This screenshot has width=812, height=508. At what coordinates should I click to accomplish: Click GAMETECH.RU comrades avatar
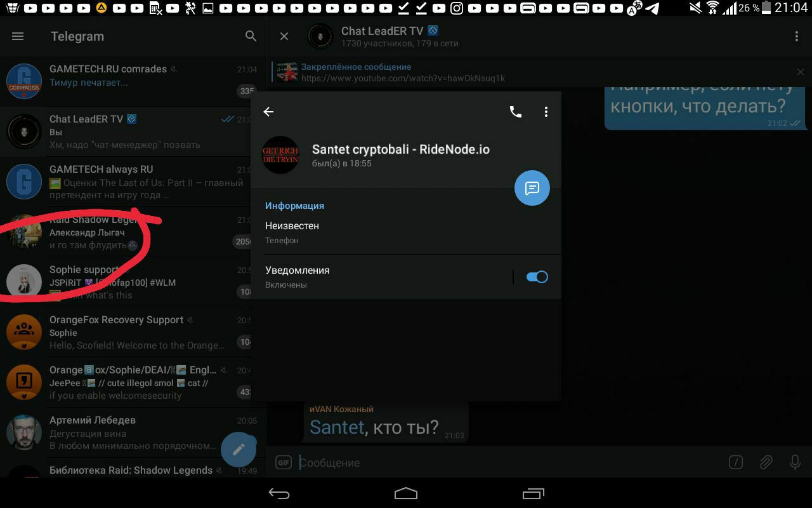(x=24, y=81)
